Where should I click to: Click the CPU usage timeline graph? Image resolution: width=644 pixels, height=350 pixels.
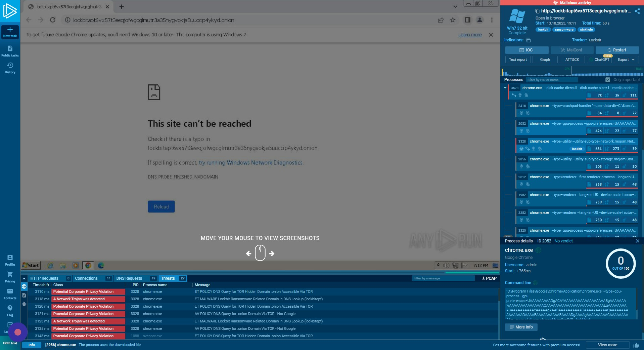[536, 71]
